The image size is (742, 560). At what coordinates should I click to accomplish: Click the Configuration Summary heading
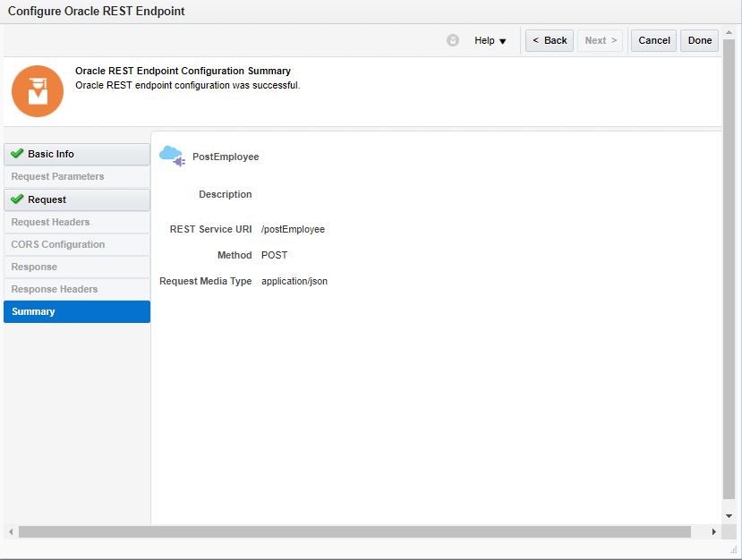coord(183,71)
